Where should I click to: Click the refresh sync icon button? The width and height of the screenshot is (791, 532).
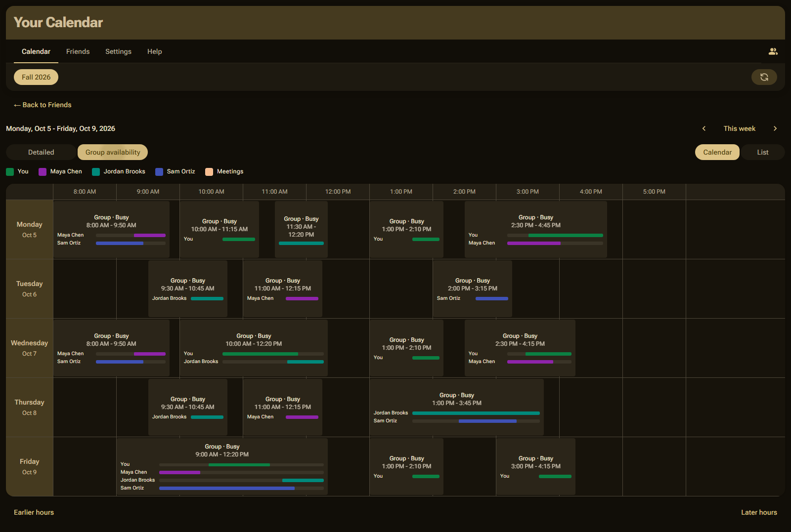(764, 77)
